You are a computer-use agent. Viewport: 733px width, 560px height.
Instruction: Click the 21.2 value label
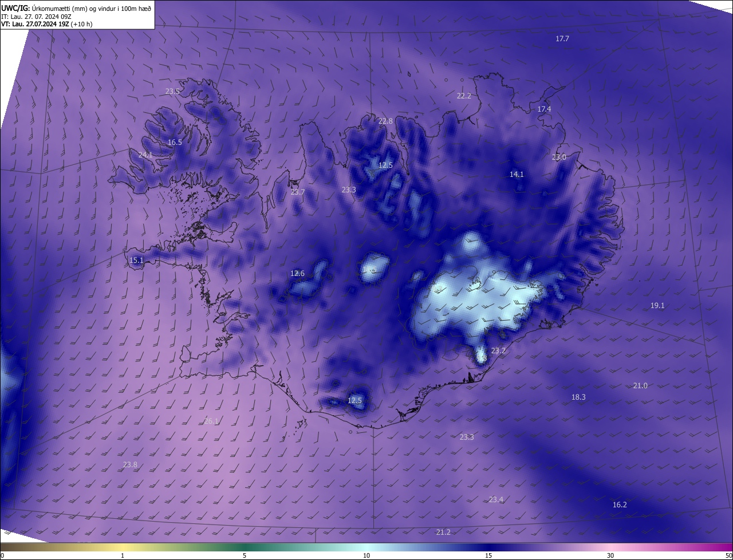(443, 533)
